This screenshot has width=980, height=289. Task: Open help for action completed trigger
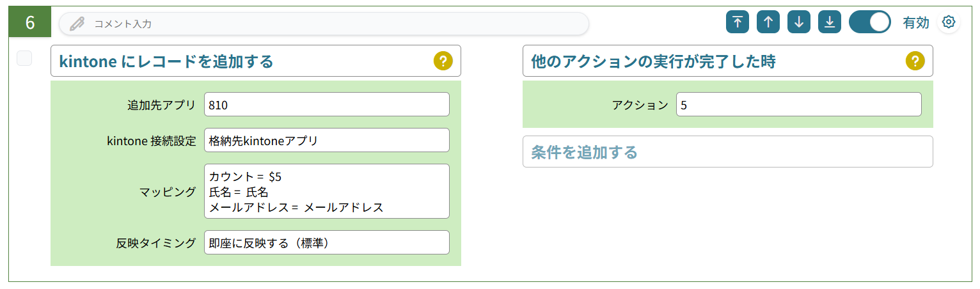(915, 61)
